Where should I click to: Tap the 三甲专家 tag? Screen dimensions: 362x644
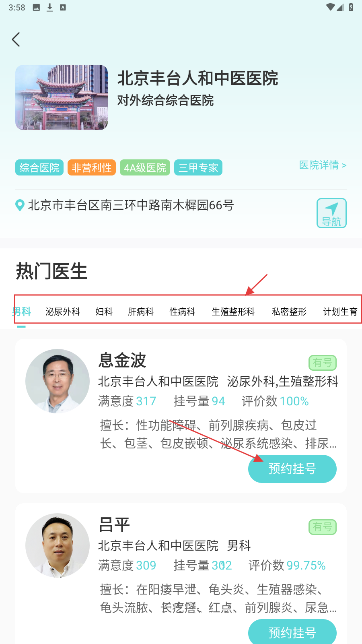pos(198,167)
